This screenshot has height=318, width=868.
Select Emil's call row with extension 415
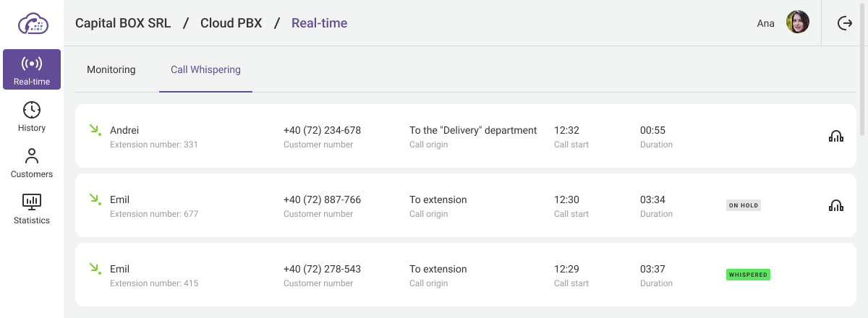tap(463, 275)
